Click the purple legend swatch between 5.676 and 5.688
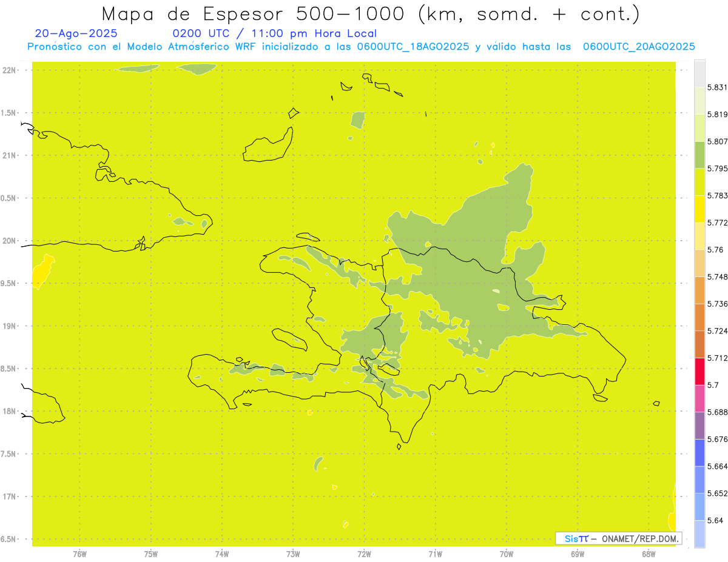Image resolution: width=728 pixels, height=562 pixels. [699, 426]
